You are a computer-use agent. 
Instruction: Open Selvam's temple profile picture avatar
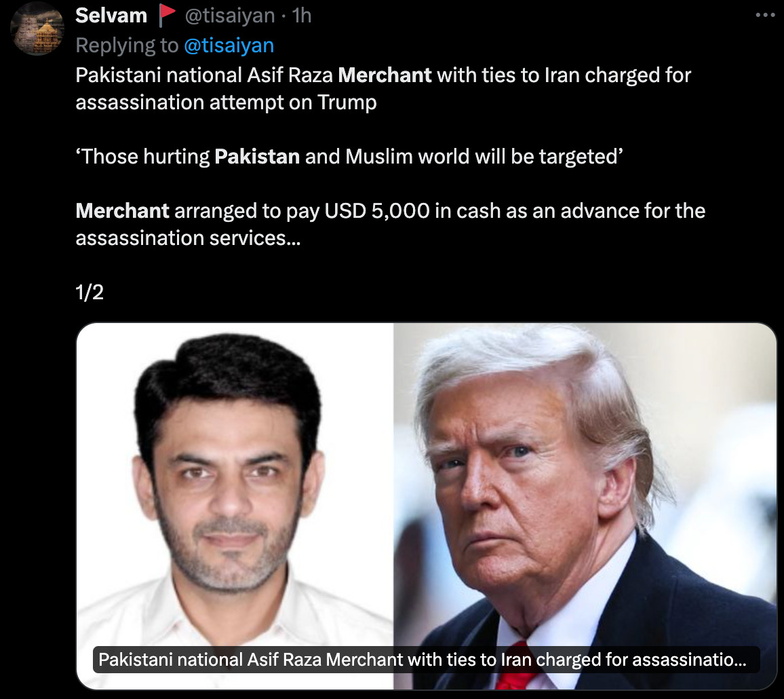37,29
